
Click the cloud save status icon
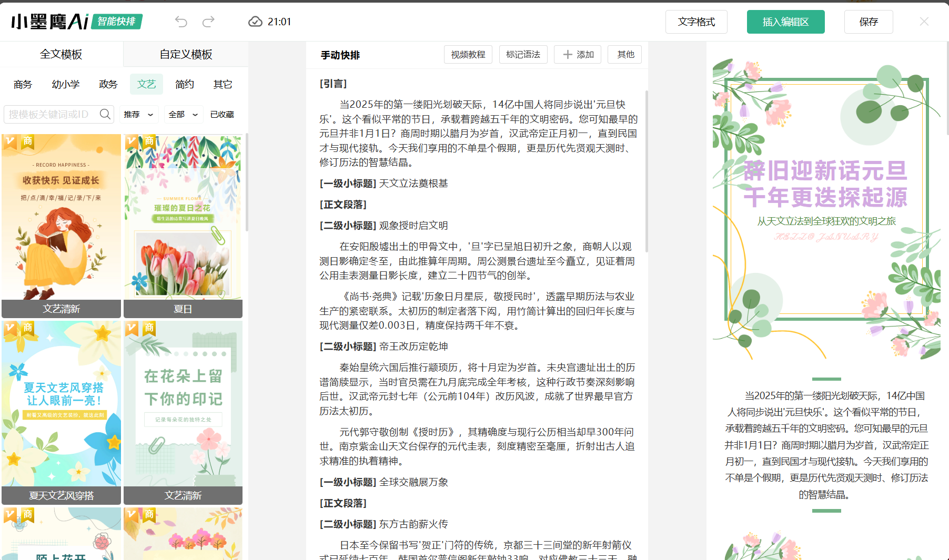coord(255,22)
